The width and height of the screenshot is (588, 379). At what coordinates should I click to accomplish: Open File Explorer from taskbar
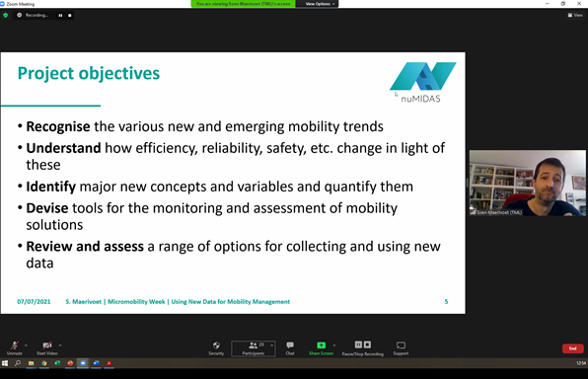pyautogui.click(x=32, y=363)
